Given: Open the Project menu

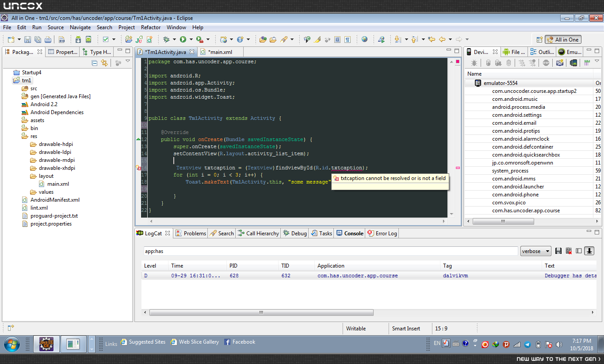Looking at the screenshot, I should point(126,27).
